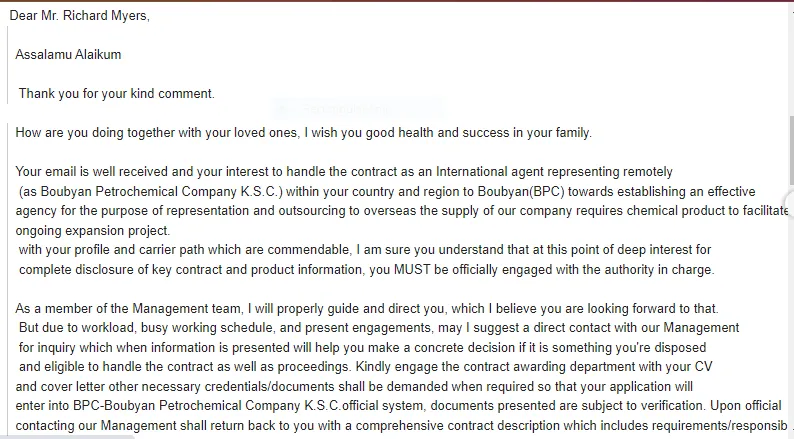Click the vertical scrollbar thumb

(791, 150)
